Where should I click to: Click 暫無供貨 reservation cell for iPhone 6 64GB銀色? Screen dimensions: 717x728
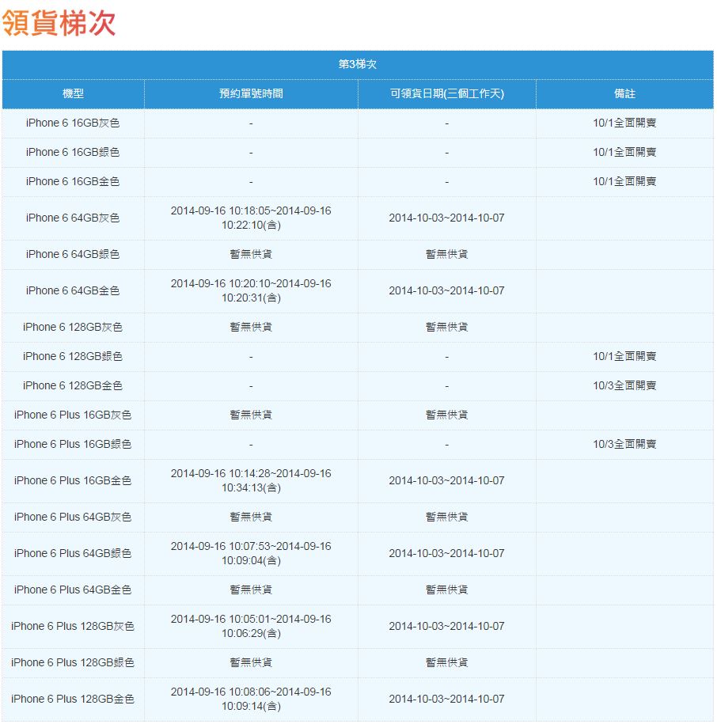251,255
